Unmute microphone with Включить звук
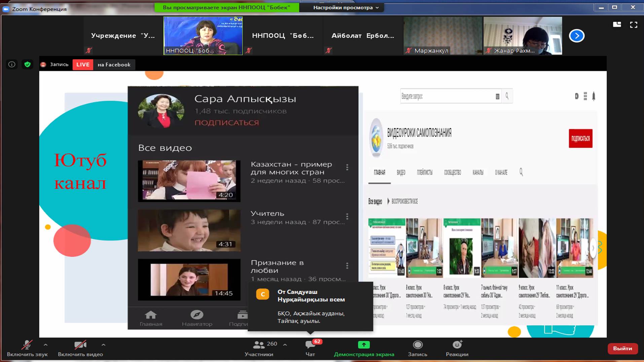 (x=27, y=349)
